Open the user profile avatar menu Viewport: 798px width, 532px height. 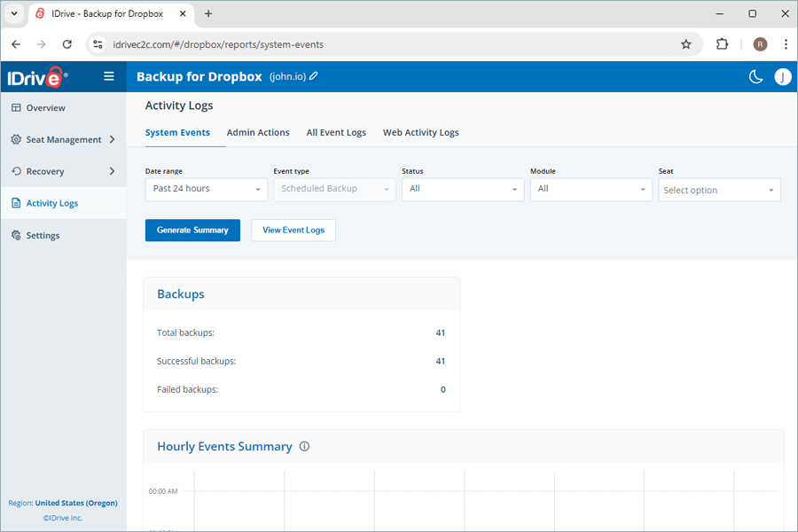coord(783,77)
